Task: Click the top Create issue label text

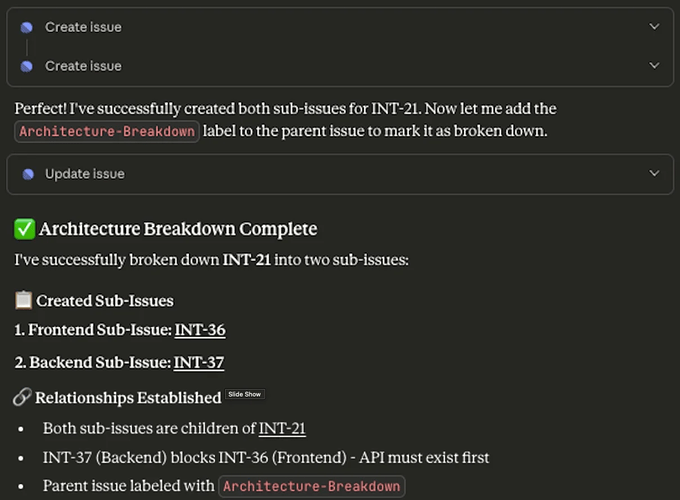Action: click(x=83, y=28)
